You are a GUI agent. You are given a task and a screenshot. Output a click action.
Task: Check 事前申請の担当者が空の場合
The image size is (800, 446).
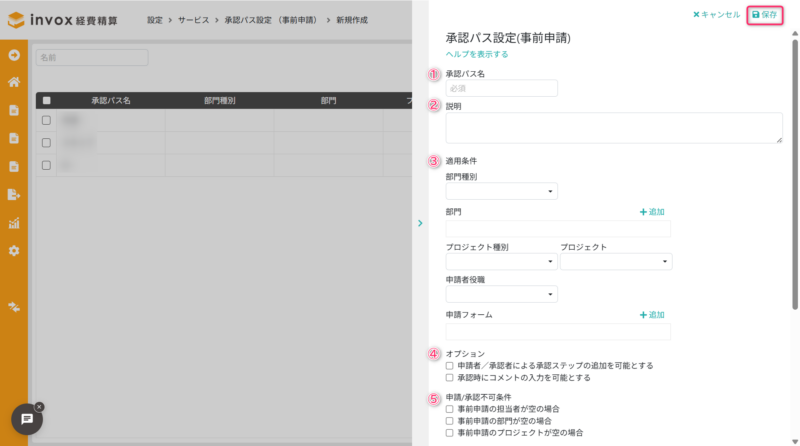click(449, 409)
